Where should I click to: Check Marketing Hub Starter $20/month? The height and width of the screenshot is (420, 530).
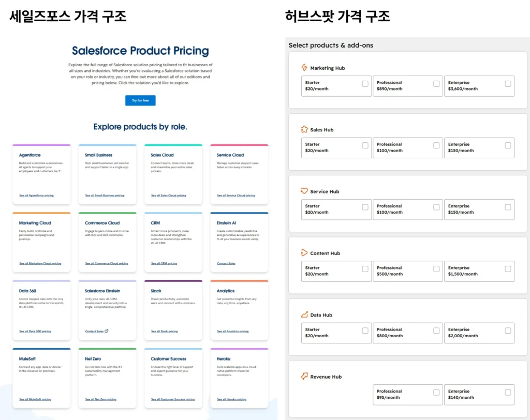[365, 83]
